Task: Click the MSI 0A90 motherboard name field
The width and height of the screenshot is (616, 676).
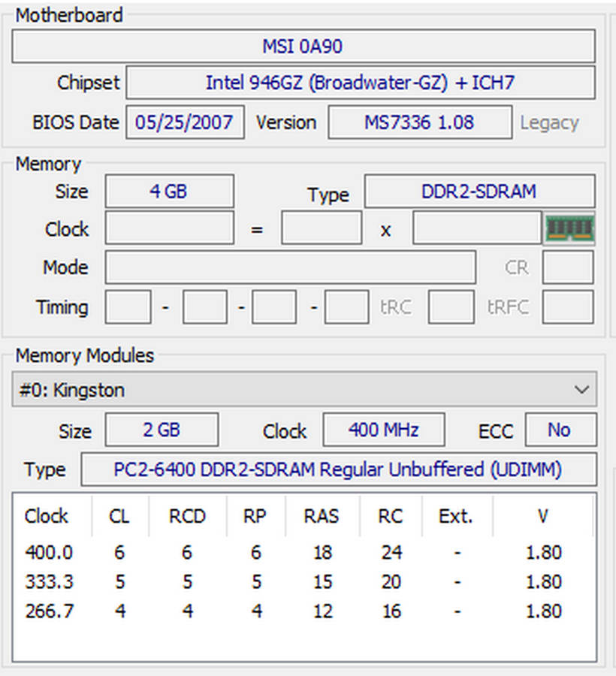Action: [x=303, y=47]
